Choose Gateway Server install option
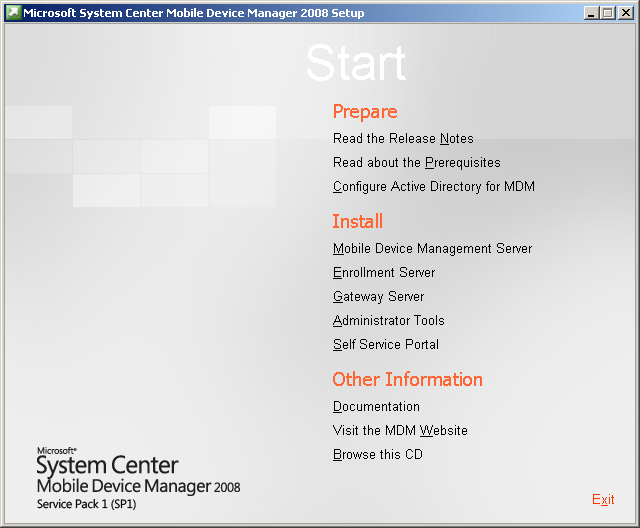Image resolution: width=640 pixels, height=528 pixels. click(x=378, y=297)
